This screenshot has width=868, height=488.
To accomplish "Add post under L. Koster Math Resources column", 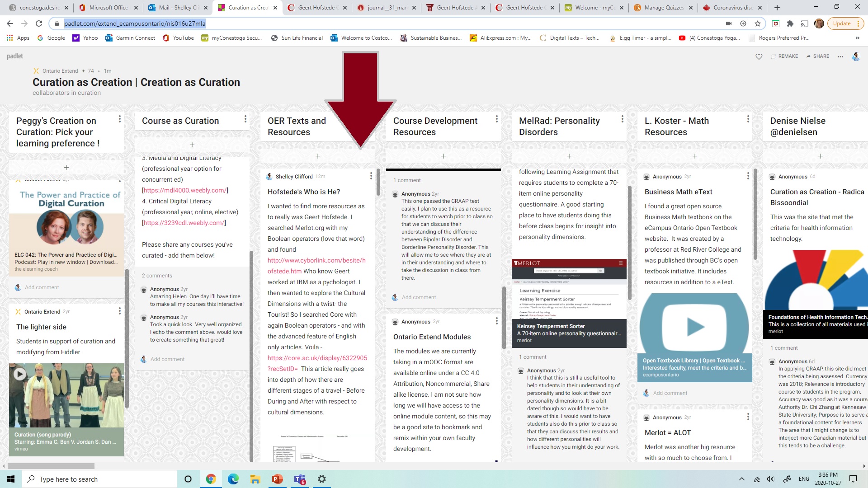I will point(695,156).
